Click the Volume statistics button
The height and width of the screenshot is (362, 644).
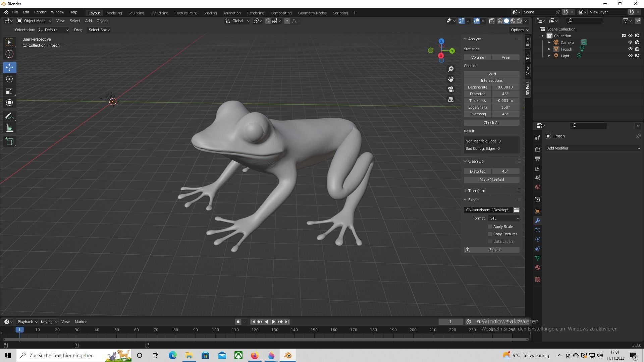pos(477,58)
